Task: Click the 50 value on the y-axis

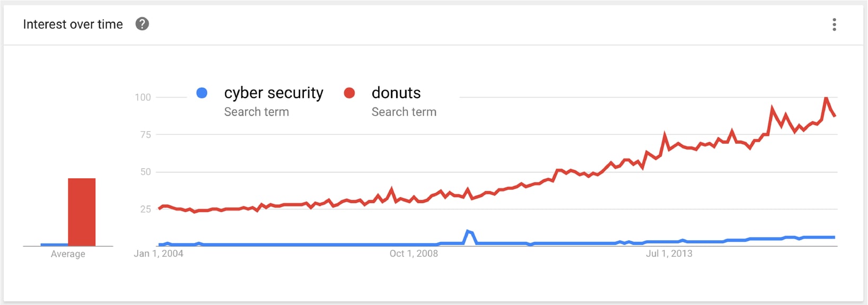Action: (145, 172)
